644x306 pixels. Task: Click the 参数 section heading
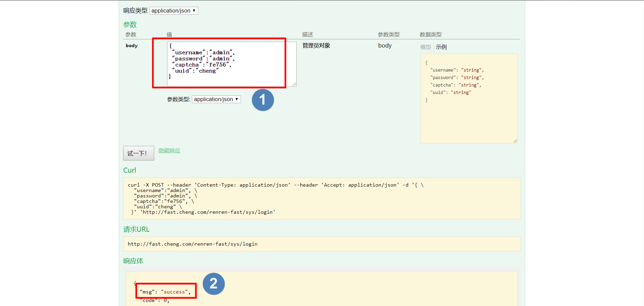click(130, 24)
